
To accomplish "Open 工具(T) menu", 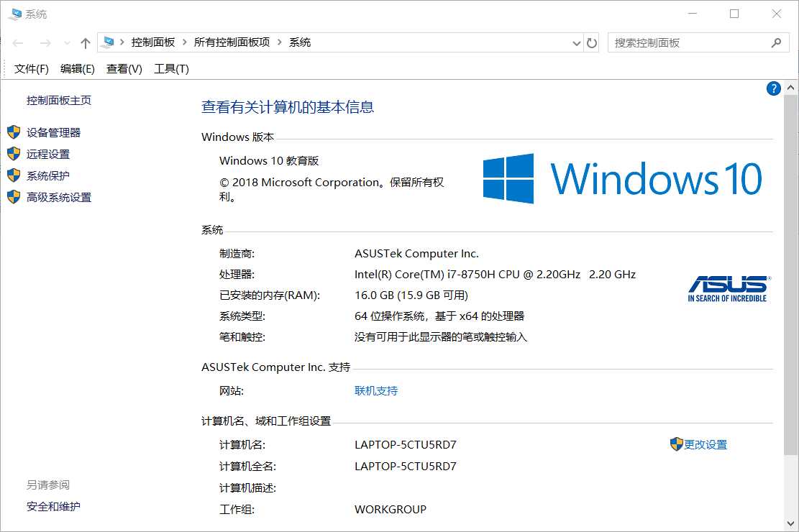I will coord(172,69).
